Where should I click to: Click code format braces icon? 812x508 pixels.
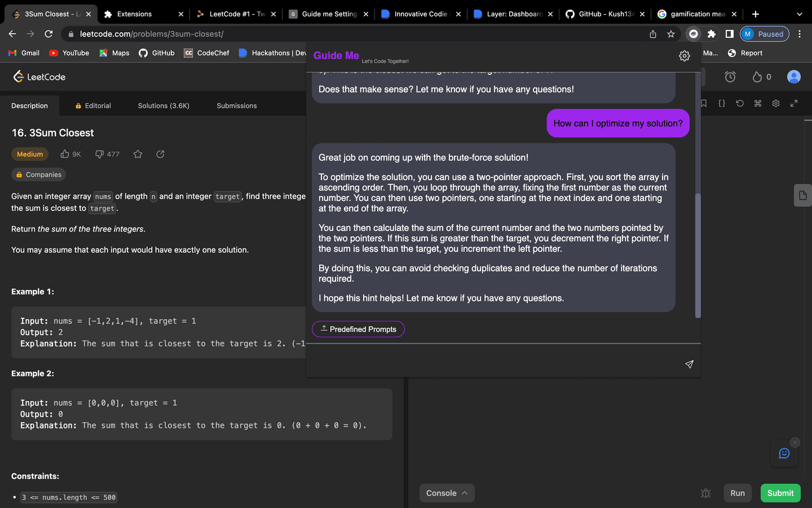point(722,103)
